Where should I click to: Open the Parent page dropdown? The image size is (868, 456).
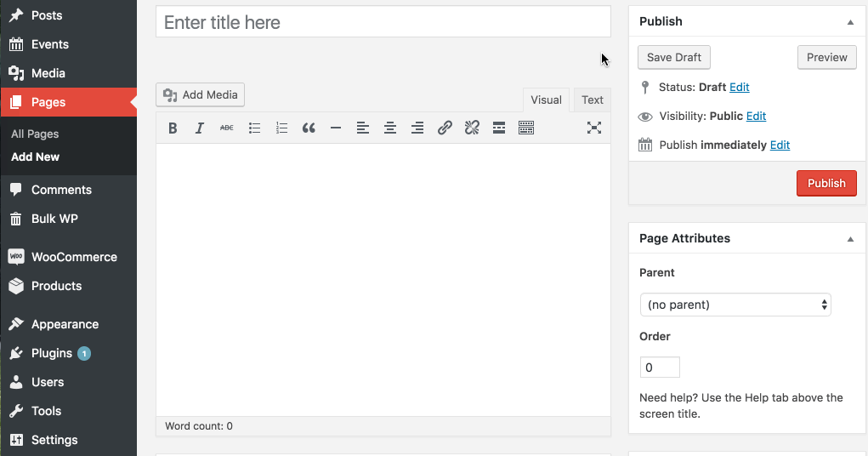pyautogui.click(x=735, y=305)
